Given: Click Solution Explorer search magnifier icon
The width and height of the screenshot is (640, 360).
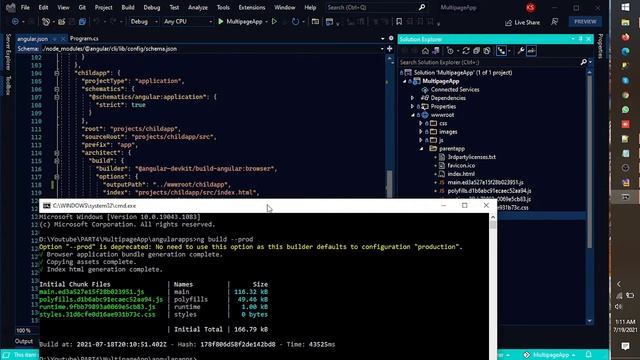Looking at the screenshot, I should pyautogui.click(x=583, y=62).
